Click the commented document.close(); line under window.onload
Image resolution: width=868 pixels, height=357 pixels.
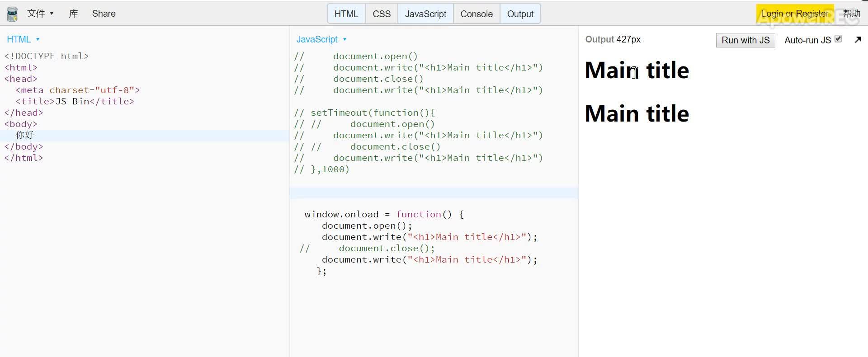pyautogui.click(x=367, y=248)
